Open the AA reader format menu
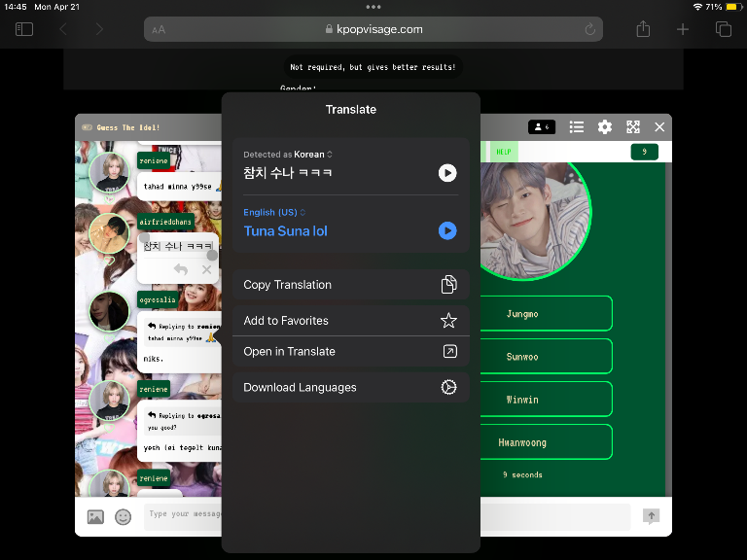747x560 pixels. 159,30
